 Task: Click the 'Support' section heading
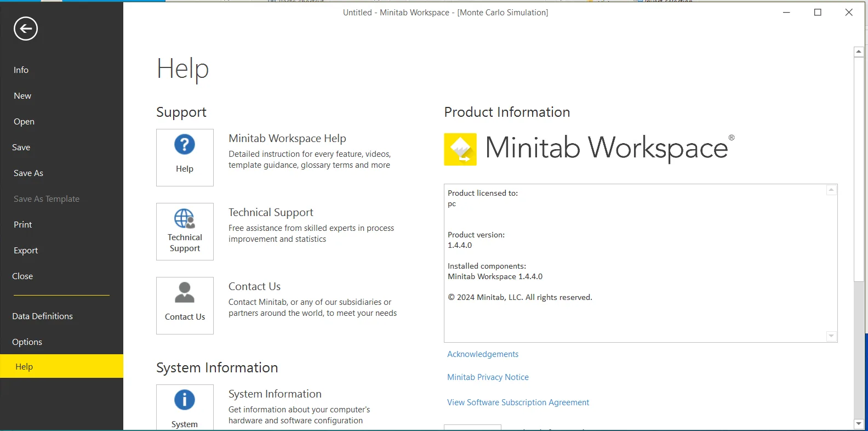point(181,112)
